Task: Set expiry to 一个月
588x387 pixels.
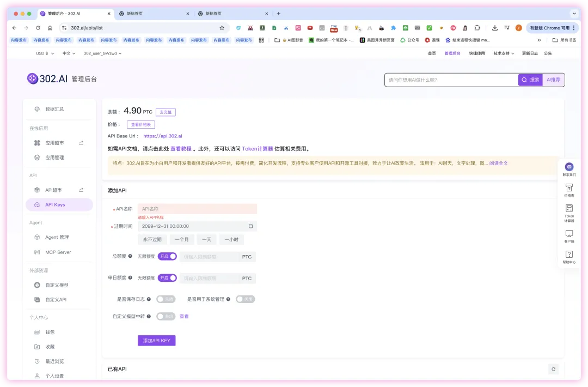Action: 181,239
